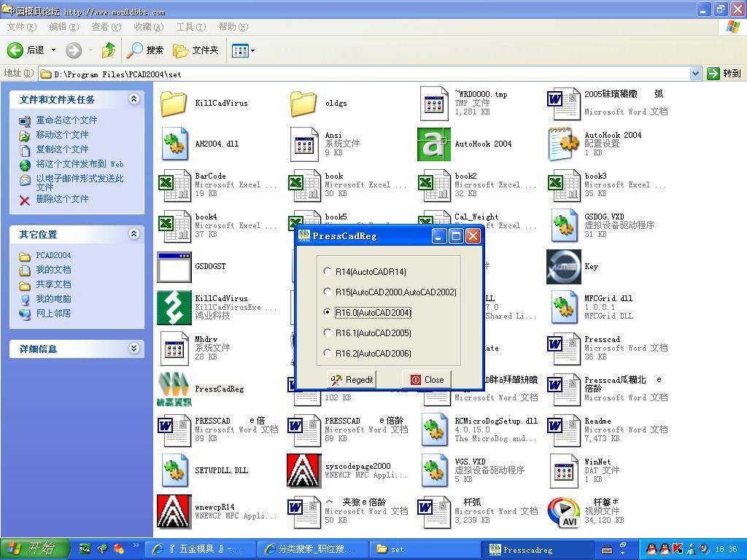
Task: Click the Regedit button in PressCadReg
Action: [x=352, y=379]
